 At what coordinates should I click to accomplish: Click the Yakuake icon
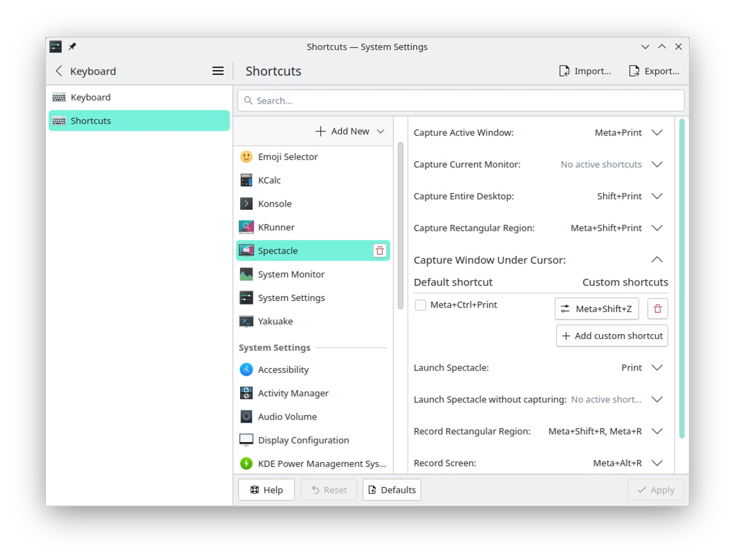[x=246, y=321]
